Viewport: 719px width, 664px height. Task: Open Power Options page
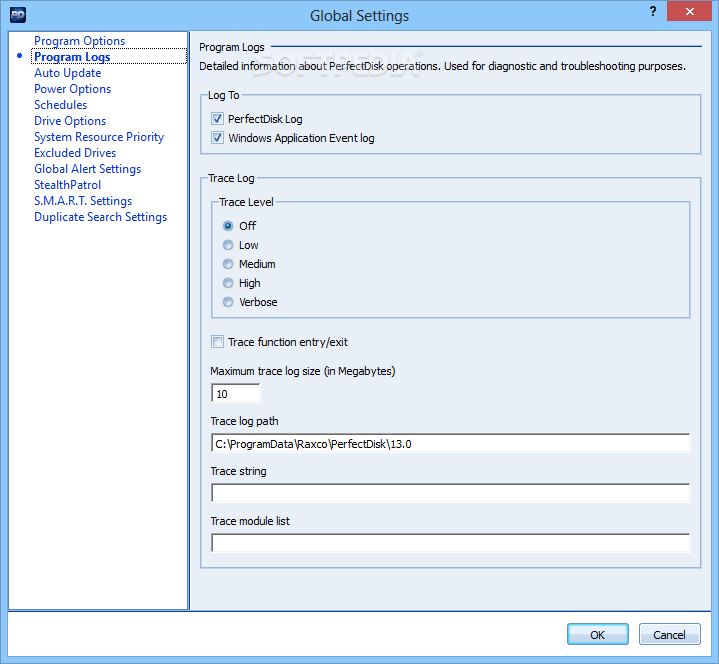(x=72, y=89)
